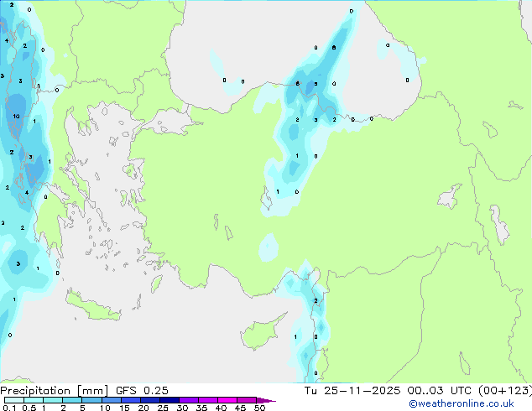Click the 45–50 mm legend color swatch
This screenshot has width=532, height=411.
click(x=247, y=400)
